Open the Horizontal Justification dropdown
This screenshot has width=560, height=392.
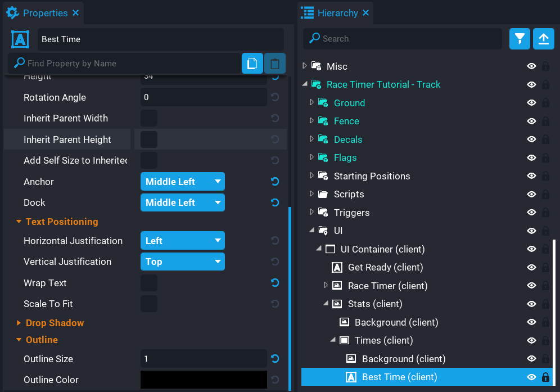(x=182, y=241)
